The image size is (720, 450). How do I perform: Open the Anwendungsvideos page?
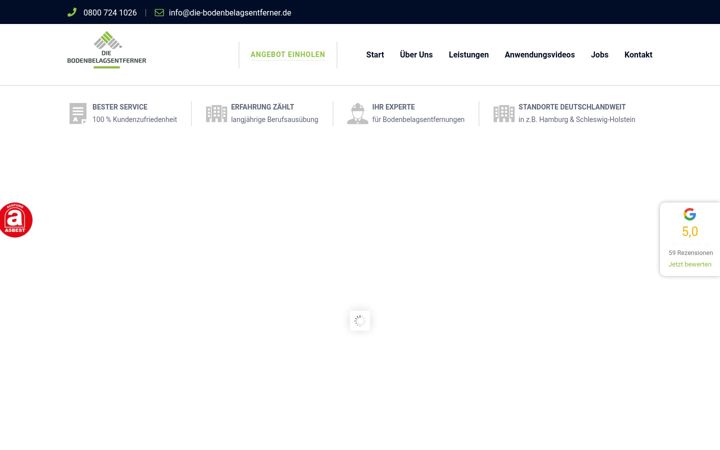pyautogui.click(x=540, y=55)
